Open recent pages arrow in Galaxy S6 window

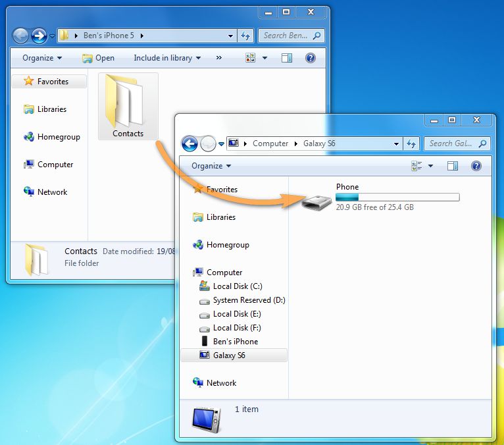(221, 144)
